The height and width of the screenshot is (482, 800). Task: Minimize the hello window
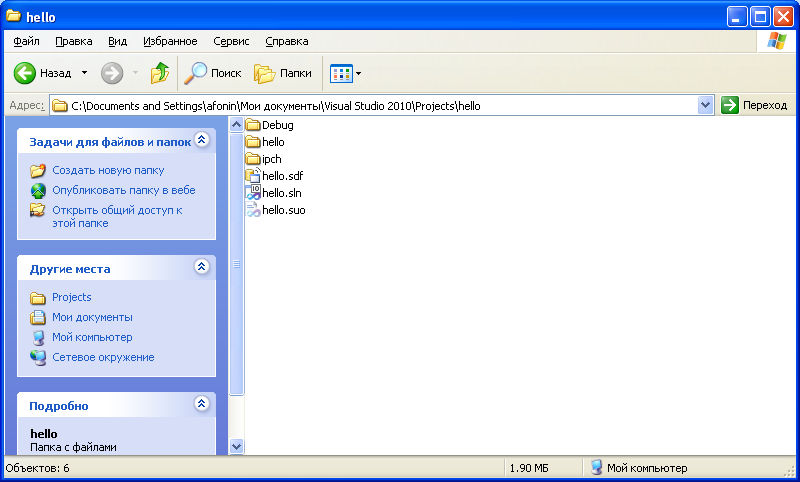737,17
